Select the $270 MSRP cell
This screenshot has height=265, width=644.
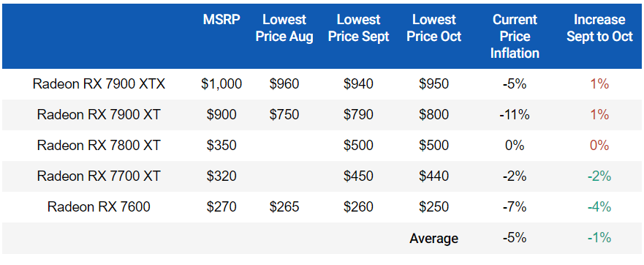221,206
